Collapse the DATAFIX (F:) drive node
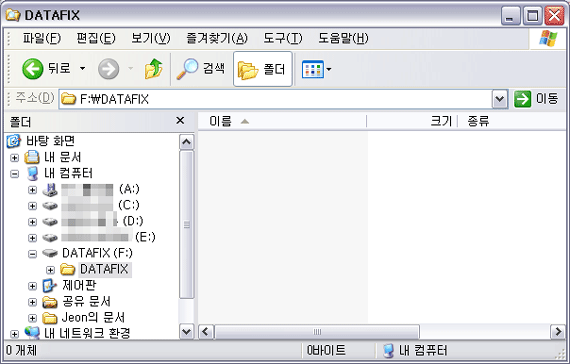 pos(32,254)
